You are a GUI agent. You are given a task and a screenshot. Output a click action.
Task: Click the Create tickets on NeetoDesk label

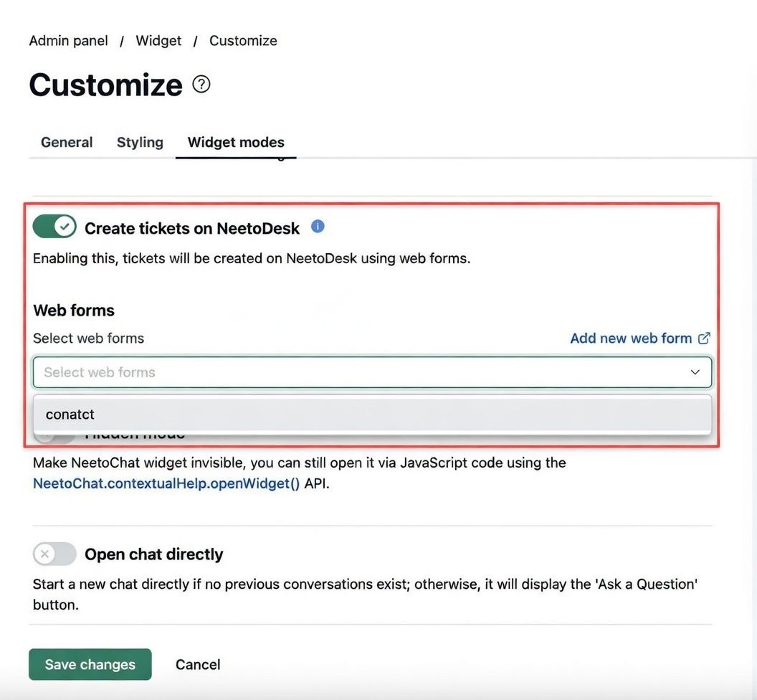pyautogui.click(x=192, y=228)
